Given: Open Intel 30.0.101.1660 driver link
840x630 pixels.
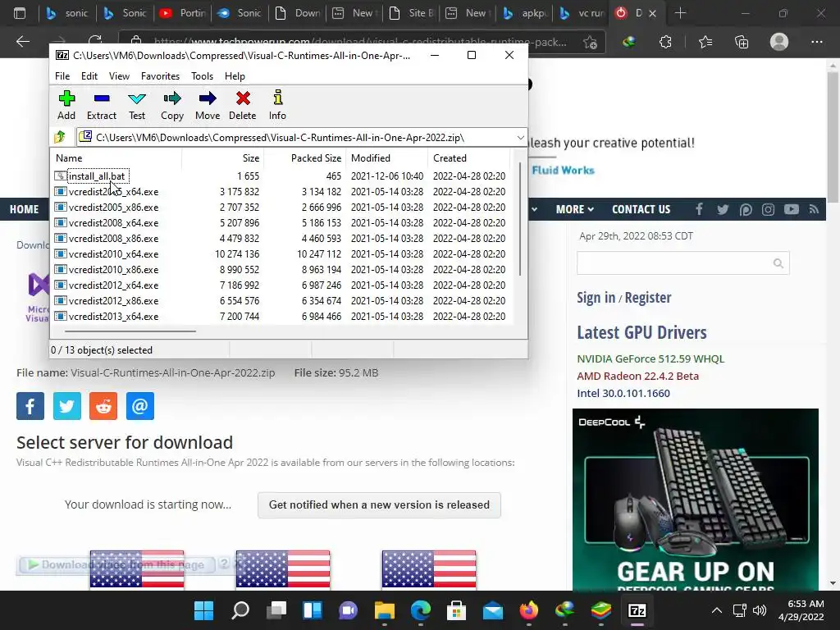Looking at the screenshot, I should pyautogui.click(x=623, y=393).
